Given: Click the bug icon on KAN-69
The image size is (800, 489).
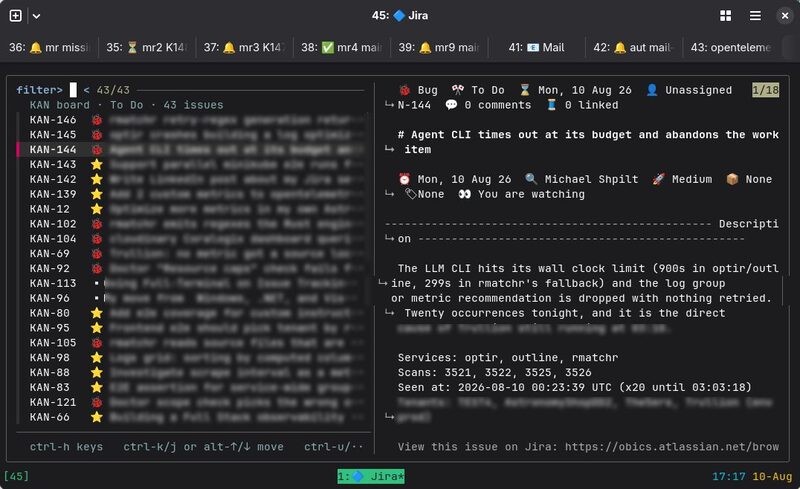Looking at the screenshot, I should pos(96,254).
